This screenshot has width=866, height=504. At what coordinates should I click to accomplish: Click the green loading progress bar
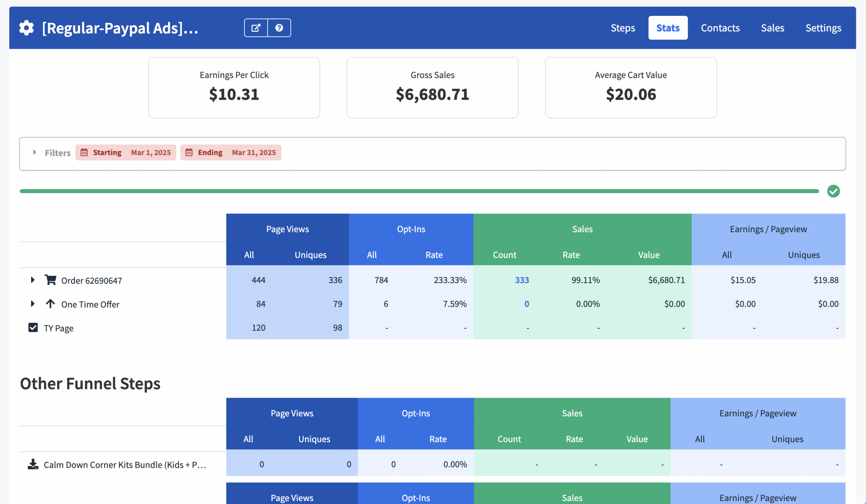click(419, 191)
